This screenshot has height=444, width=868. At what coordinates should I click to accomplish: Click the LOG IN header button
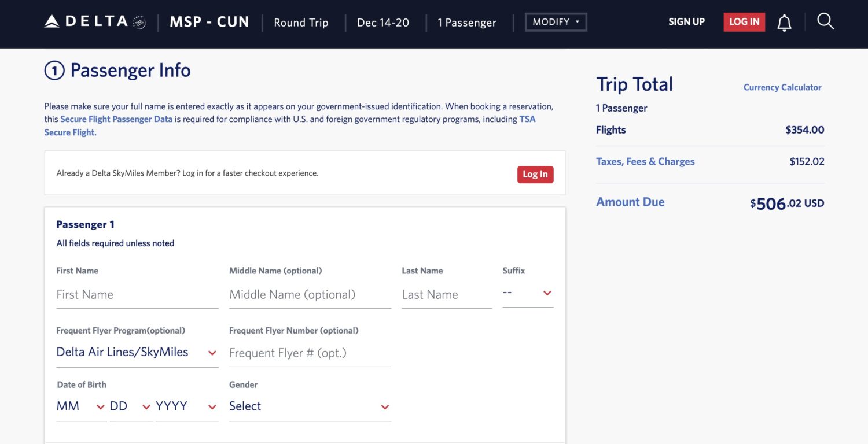pos(744,21)
